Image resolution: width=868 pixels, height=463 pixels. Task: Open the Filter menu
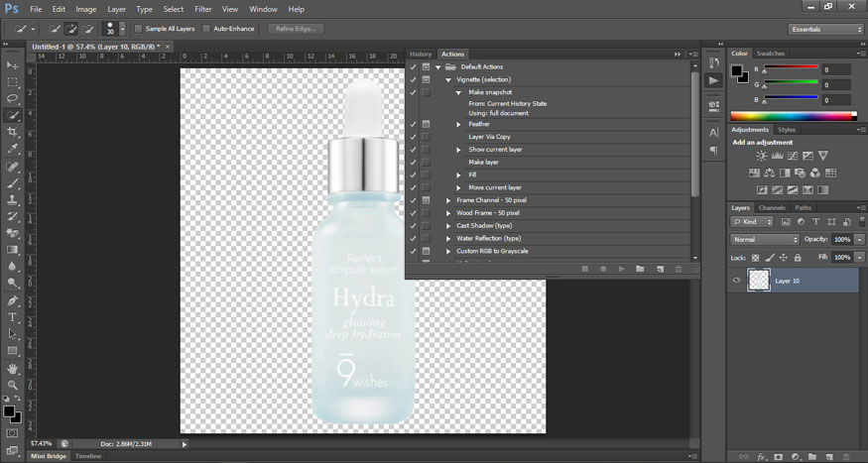(202, 8)
